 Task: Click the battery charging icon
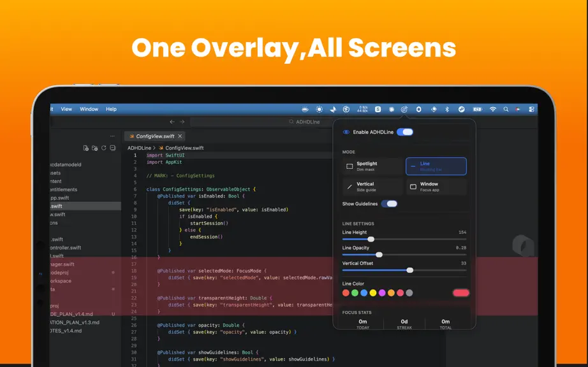click(478, 110)
